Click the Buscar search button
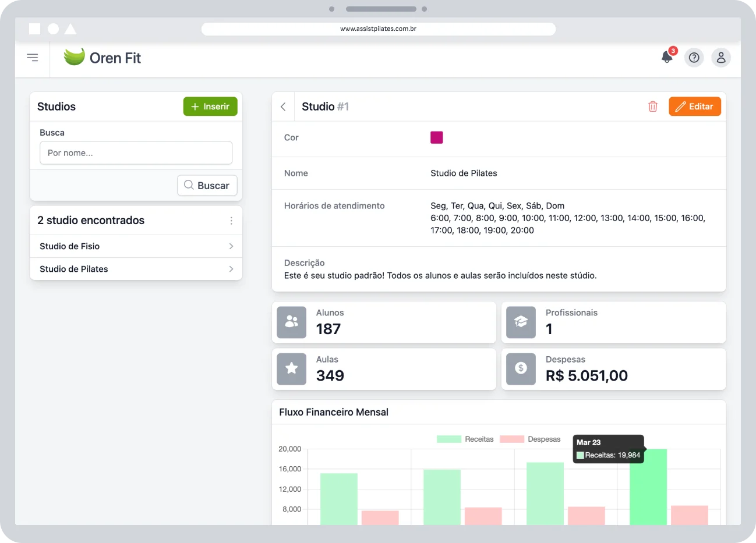 pos(207,186)
